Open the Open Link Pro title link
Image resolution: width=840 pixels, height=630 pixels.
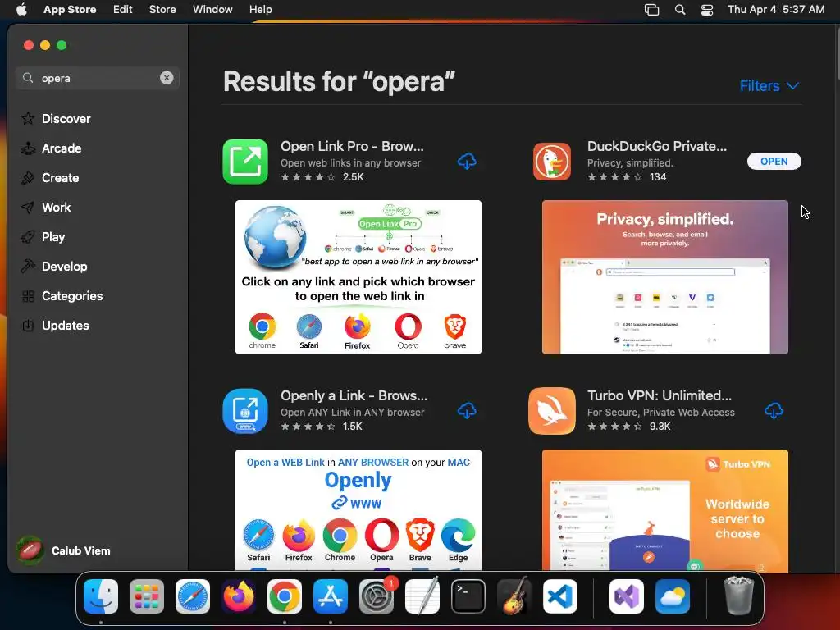[x=352, y=146]
